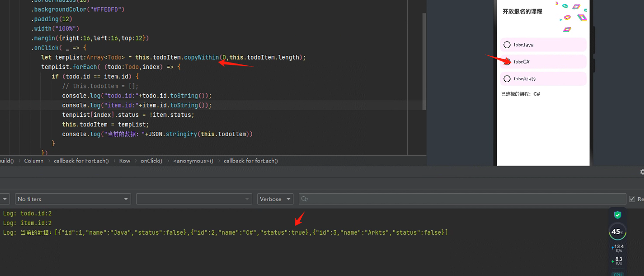The width and height of the screenshot is (644, 276).
Task: Jump to onClick() in the breadcrumb bar
Action: click(151, 161)
